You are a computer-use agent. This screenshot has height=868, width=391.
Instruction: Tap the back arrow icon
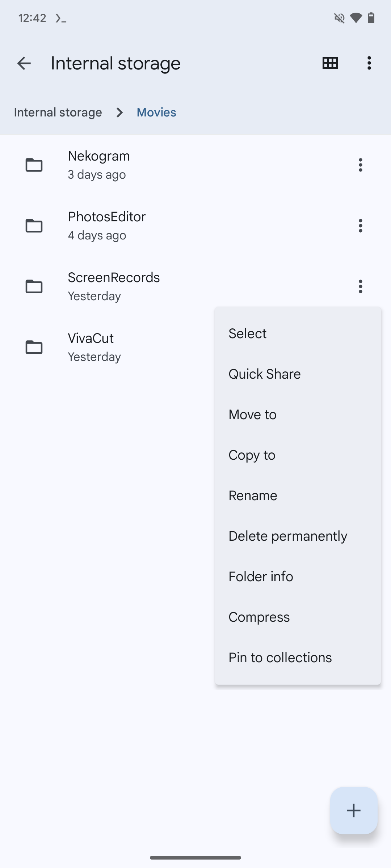click(24, 63)
